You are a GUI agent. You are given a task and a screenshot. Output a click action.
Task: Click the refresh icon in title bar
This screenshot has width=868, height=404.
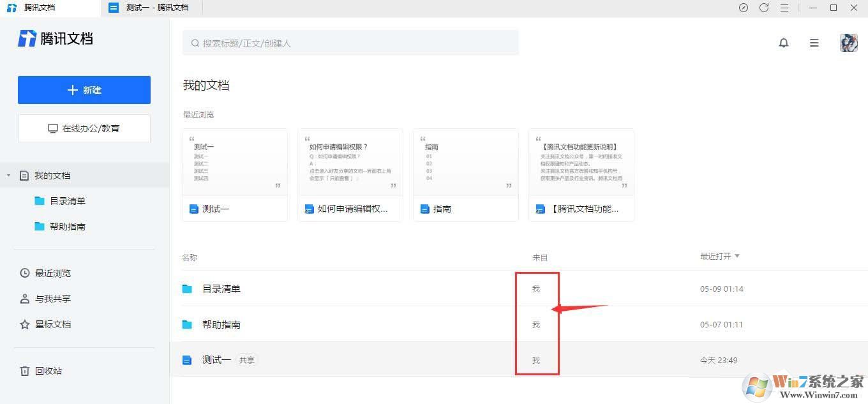pos(765,8)
